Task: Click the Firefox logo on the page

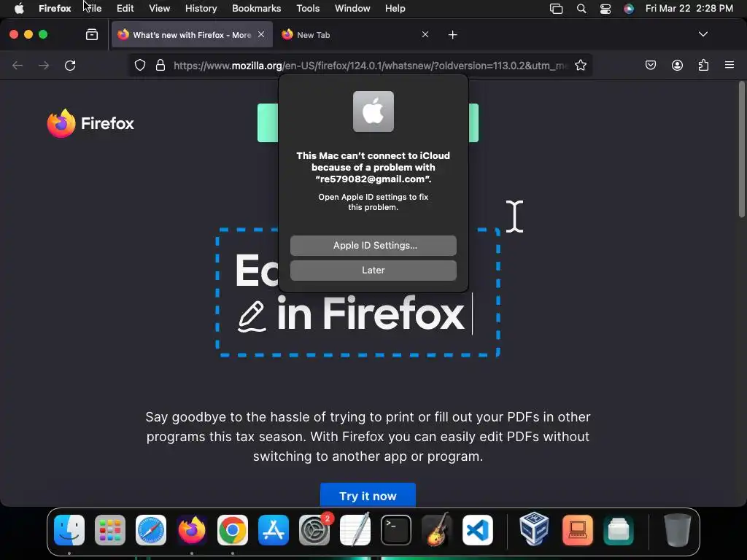Action: [90, 123]
